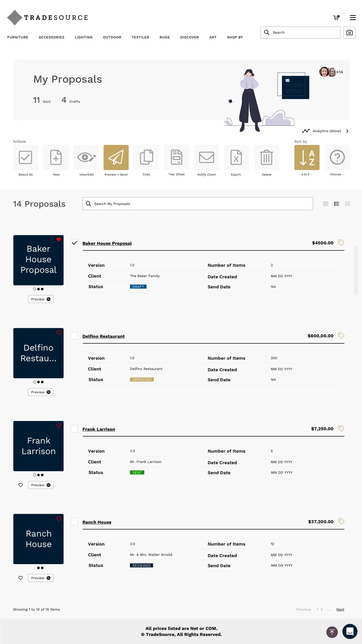Viewport: 362px width, 644px height.
Task: Open the TEXTILES menu
Action: [140, 37]
